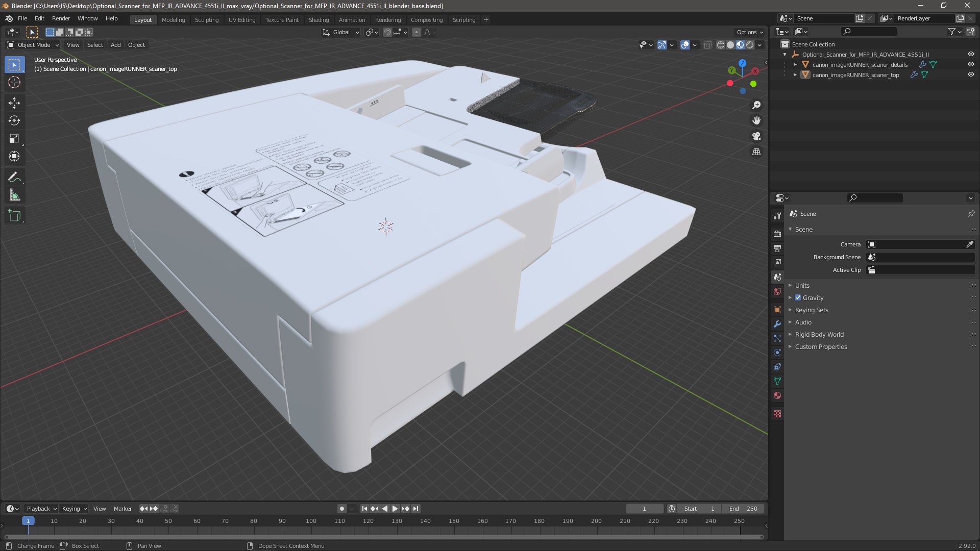Activate the Scale tool
This screenshot has height=551, width=980.
[x=14, y=138]
